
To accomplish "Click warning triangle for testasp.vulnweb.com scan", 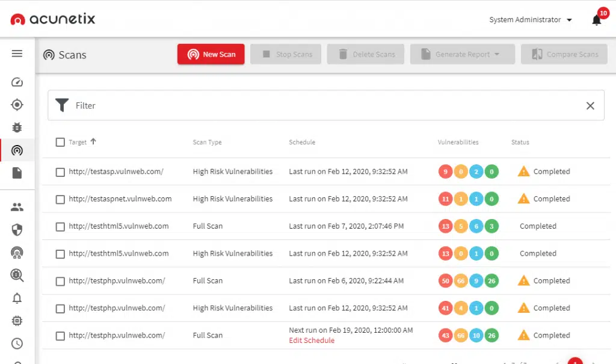I will pyautogui.click(x=524, y=171).
